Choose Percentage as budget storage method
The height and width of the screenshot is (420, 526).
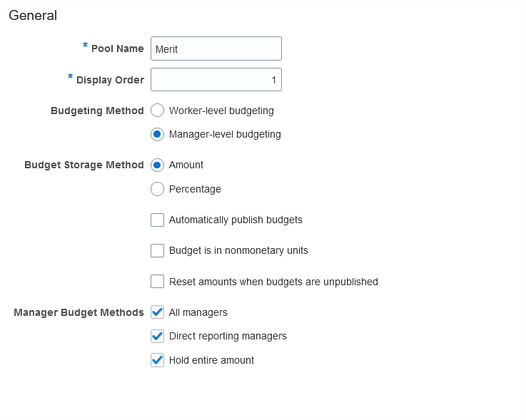coord(158,189)
